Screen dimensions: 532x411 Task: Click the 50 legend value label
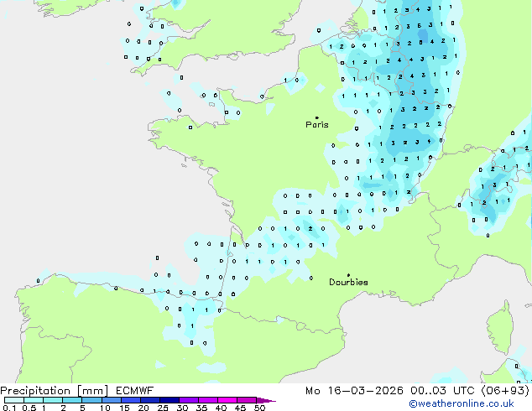(x=260, y=408)
